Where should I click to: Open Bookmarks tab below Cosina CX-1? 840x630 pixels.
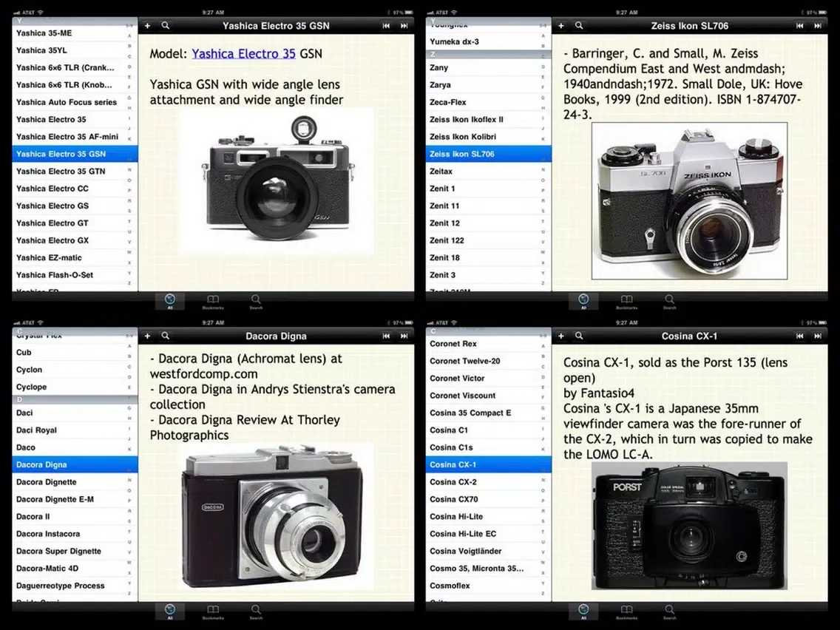626,612
